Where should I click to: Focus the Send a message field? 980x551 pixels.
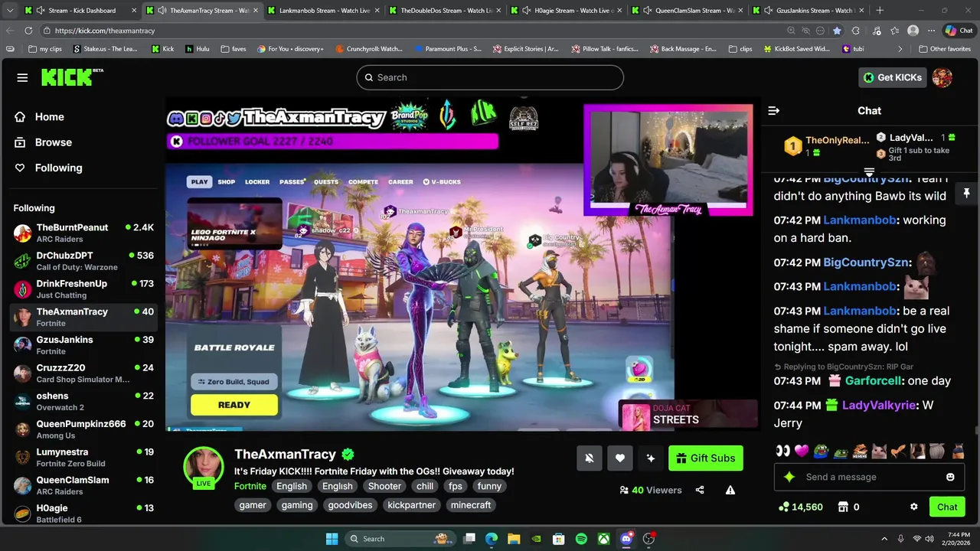pyautogui.click(x=869, y=477)
